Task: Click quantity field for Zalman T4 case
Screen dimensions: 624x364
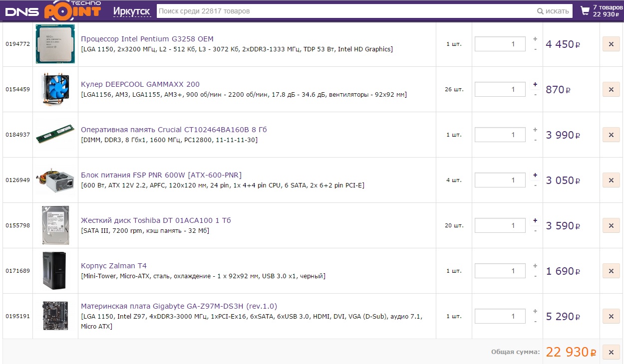Action: click(500, 271)
